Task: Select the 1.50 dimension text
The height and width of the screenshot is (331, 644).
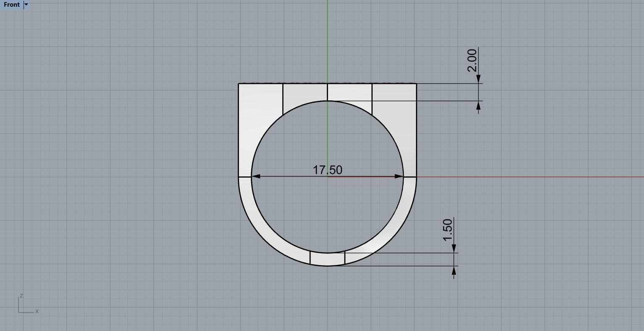Action: point(448,230)
